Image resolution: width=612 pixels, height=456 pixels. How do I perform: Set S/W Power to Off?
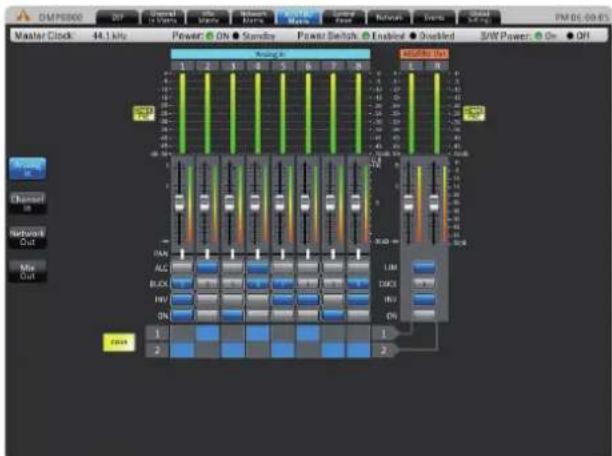tap(570, 36)
